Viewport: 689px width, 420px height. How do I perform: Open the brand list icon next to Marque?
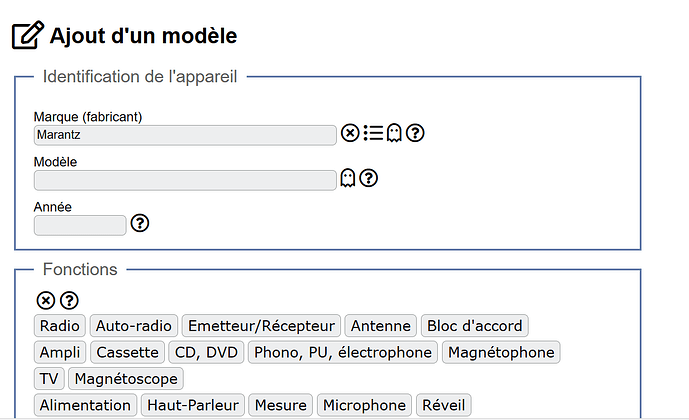click(374, 133)
